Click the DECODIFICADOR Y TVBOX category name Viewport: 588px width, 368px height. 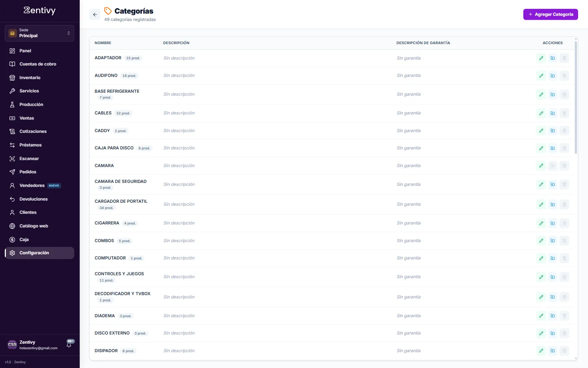(x=122, y=294)
